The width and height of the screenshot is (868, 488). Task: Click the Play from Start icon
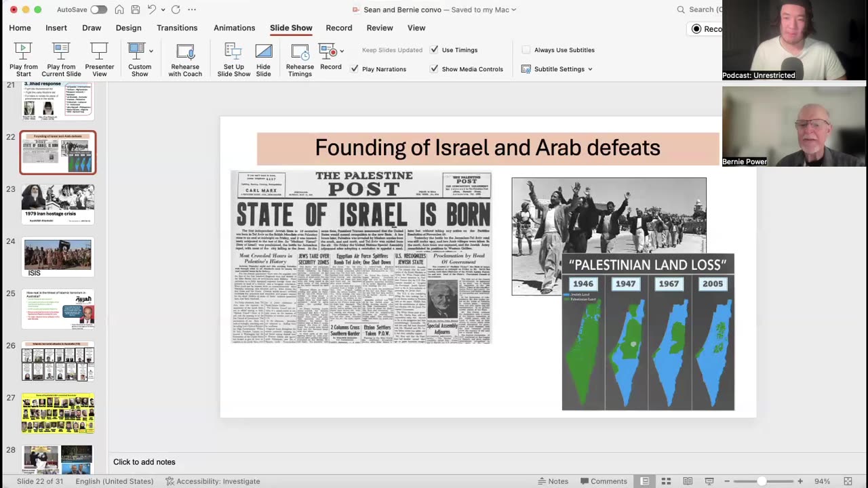(23, 51)
